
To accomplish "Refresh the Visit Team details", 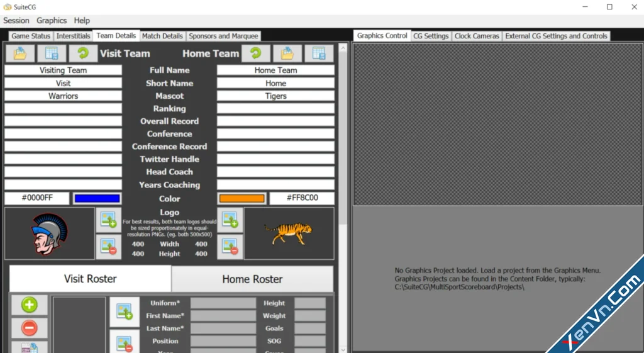I will point(83,53).
